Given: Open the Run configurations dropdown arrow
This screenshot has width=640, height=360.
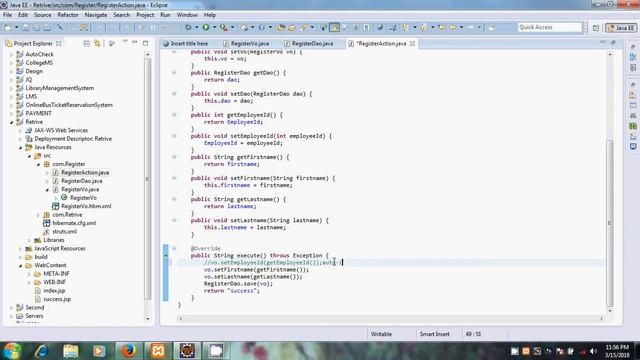Looking at the screenshot, I should (x=214, y=27).
